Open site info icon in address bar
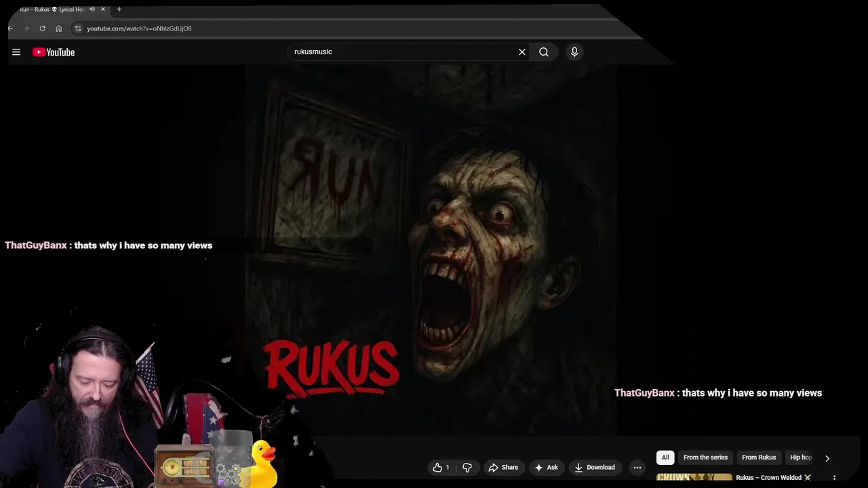 [x=78, y=28]
